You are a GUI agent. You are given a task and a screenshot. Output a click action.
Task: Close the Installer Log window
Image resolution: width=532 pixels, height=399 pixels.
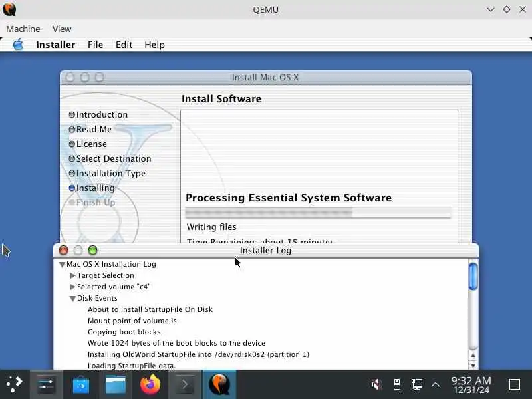[x=63, y=251]
